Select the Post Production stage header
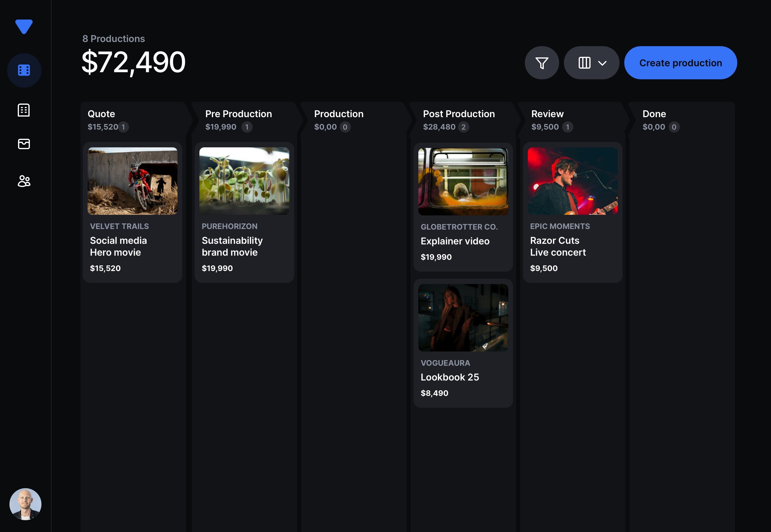Image resolution: width=771 pixels, height=532 pixels. click(459, 114)
